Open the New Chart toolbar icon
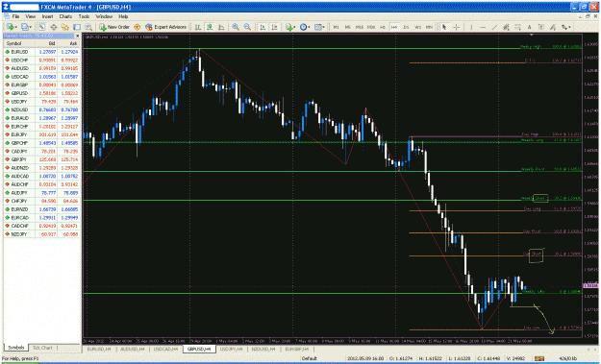This screenshot has height=364, width=601. pyautogui.click(x=12, y=27)
